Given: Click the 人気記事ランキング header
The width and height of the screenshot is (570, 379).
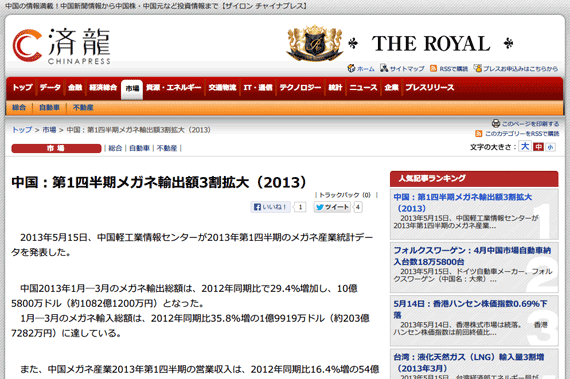Looking at the screenshot, I should click(x=474, y=178).
